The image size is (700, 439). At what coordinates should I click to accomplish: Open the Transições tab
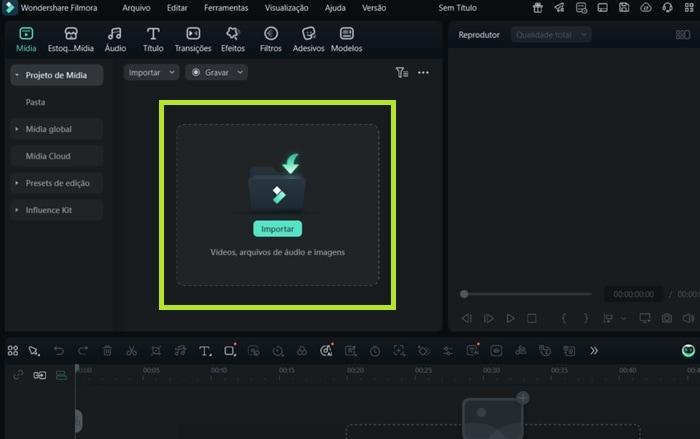point(193,39)
